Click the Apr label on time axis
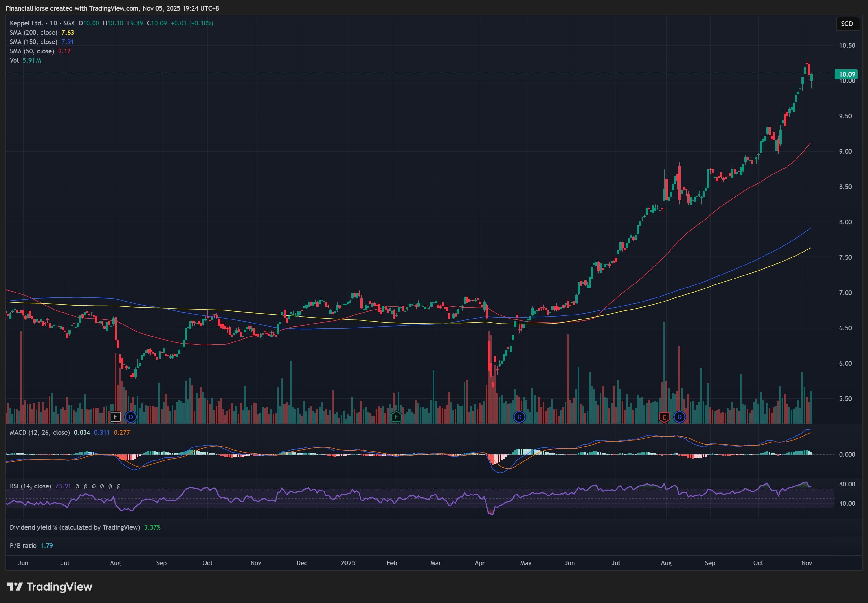 pyautogui.click(x=479, y=563)
